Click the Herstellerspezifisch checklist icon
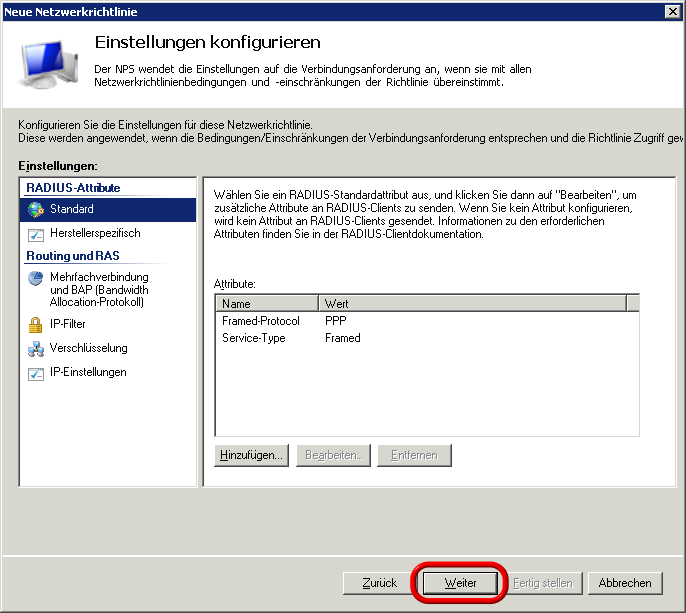This screenshot has width=686, height=613. point(36,234)
